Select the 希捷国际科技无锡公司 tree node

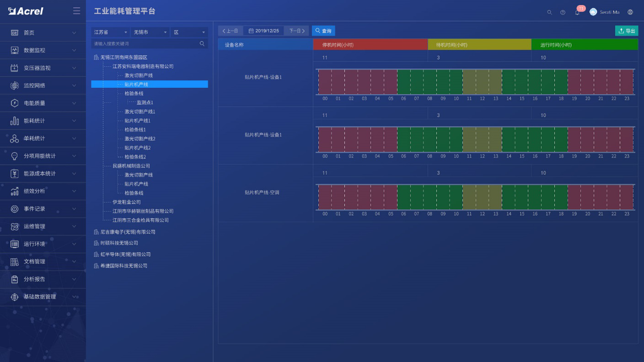point(124,266)
